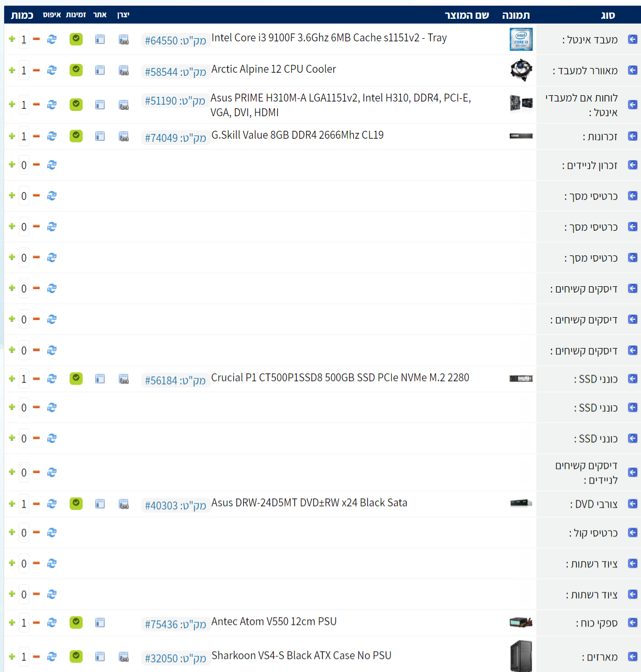This screenshot has width=641, height=672.
Task: Open the ספקי כוח category label
Action: pyautogui.click(x=597, y=623)
